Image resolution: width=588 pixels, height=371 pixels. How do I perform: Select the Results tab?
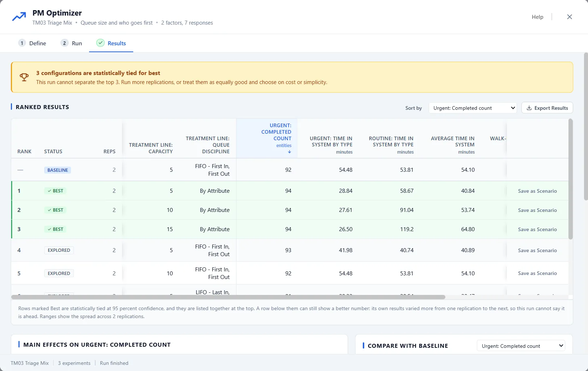(111, 43)
